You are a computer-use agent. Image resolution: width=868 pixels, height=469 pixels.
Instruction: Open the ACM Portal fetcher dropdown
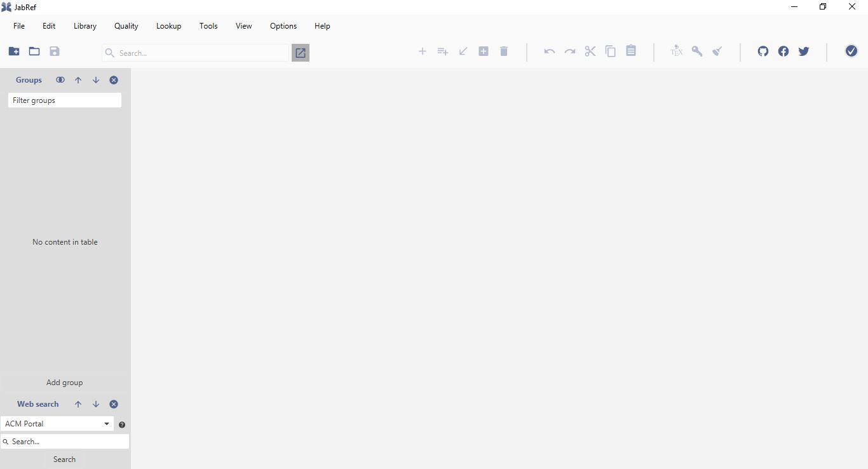tap(57, 424)
